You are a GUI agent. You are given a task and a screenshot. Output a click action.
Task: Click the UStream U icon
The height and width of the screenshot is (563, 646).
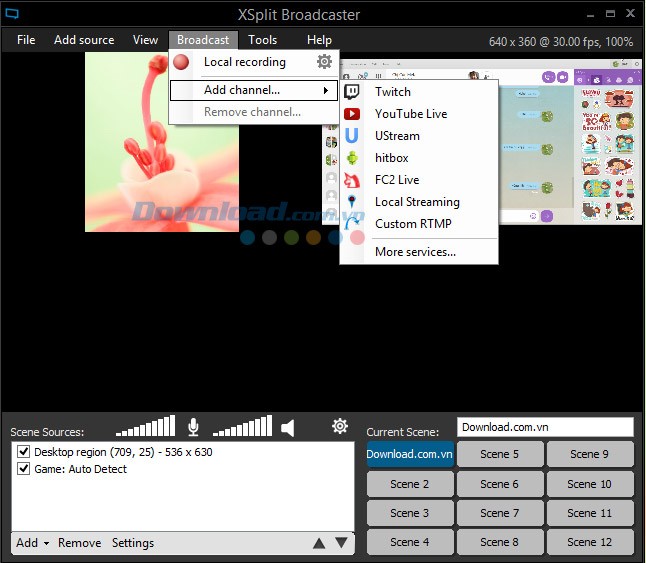(x=351, y=135)
